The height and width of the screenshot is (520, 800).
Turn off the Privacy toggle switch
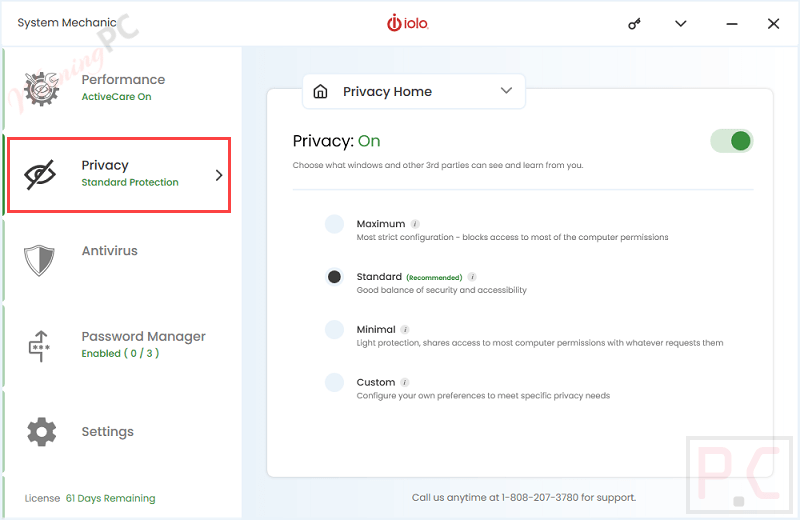[x=732, y=141]
